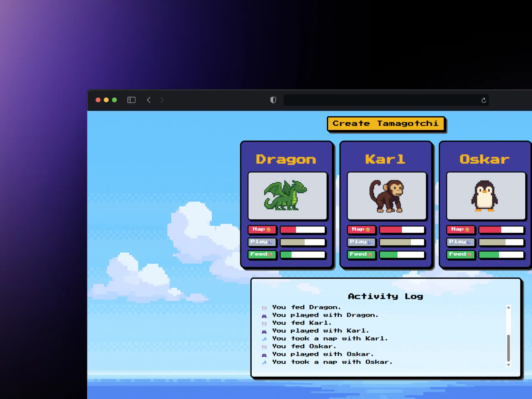
Task: Click Oskar's red nap level bar
Action: [x=501, y=230]
